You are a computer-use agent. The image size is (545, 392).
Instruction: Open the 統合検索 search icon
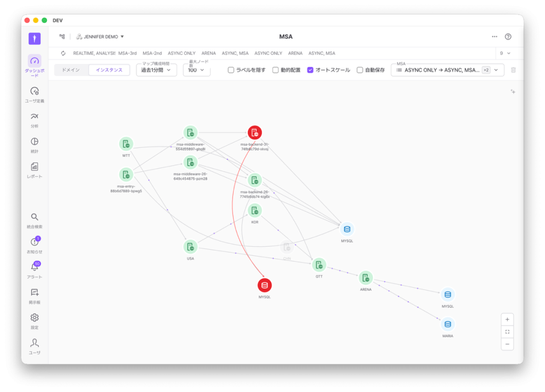pos(35,217)
